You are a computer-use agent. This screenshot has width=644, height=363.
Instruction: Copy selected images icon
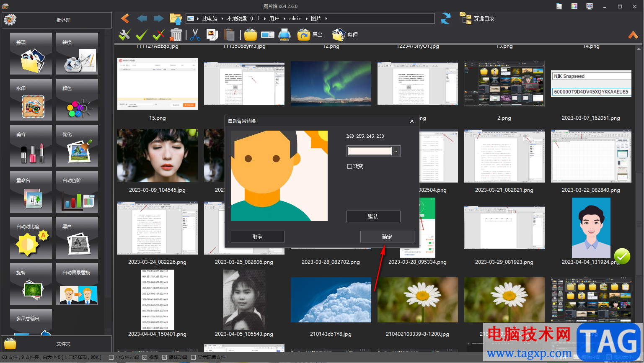(x=212, y=35)
